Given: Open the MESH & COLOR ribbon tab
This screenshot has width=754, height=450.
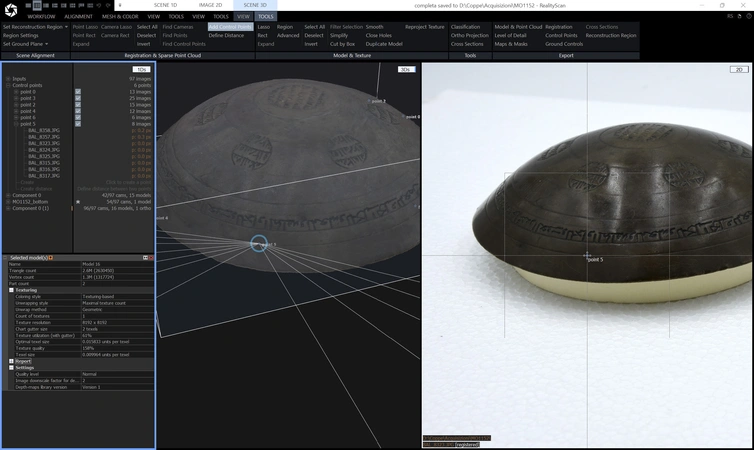Looking at the screenshot, I should (x=120, y=16).
